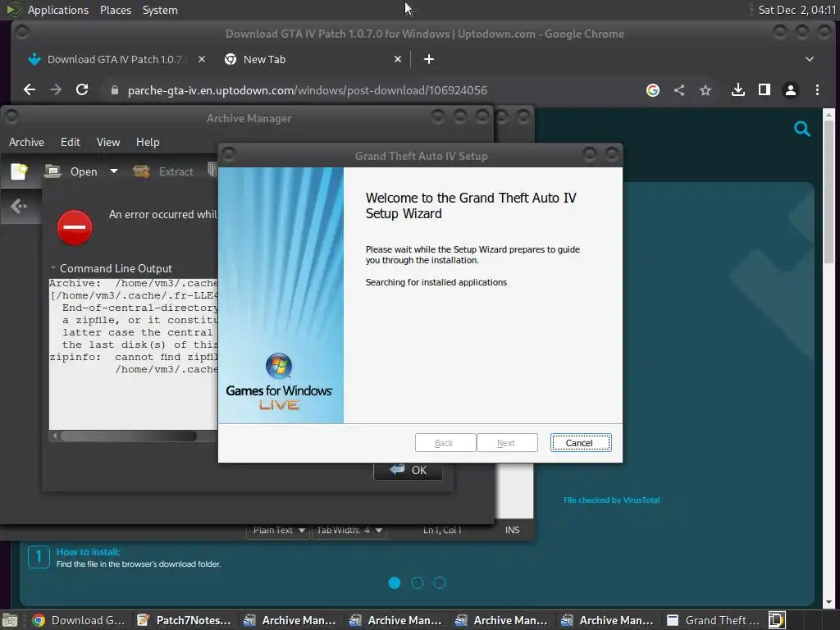Collapse Command Line Output expander

coord(53,268)
